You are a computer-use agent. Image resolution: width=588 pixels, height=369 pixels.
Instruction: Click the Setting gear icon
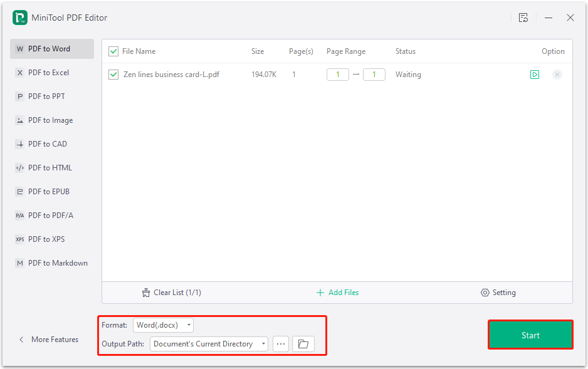coord(485,293)
